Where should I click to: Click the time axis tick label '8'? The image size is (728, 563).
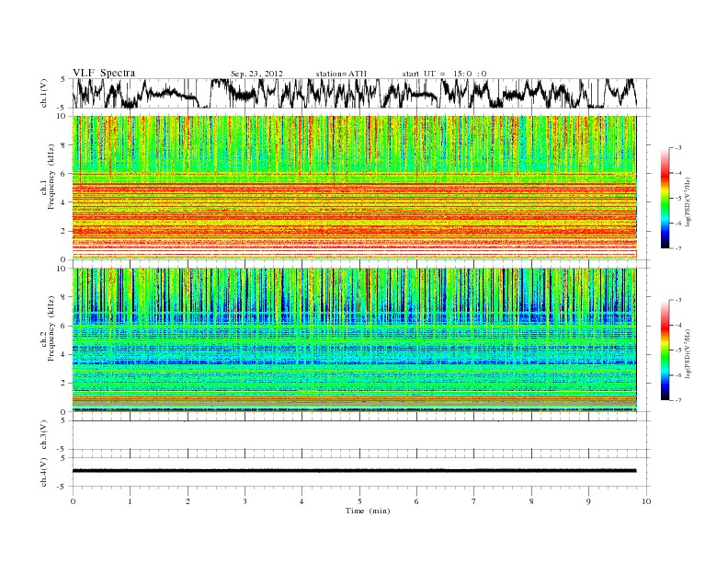tap(531, 501)
